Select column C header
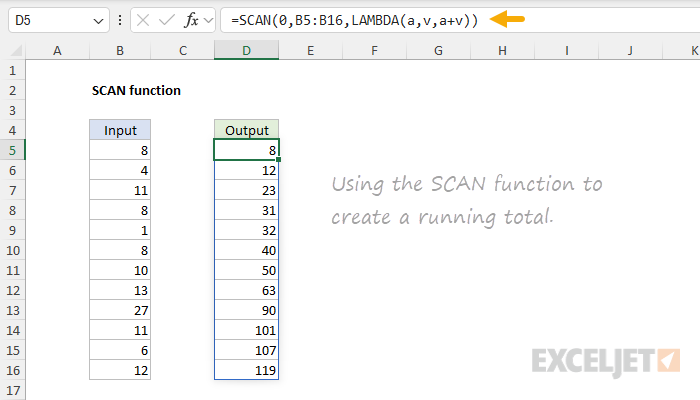The height and width of the screenshot is (400, 700). point(183,50)
